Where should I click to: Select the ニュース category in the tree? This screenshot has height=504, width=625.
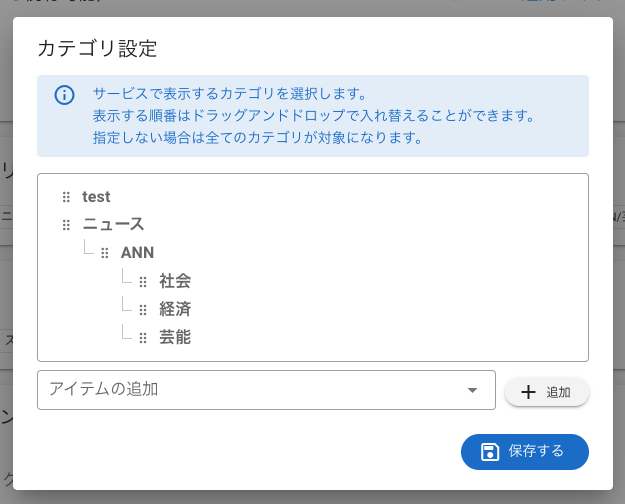[x=113, y=225]
